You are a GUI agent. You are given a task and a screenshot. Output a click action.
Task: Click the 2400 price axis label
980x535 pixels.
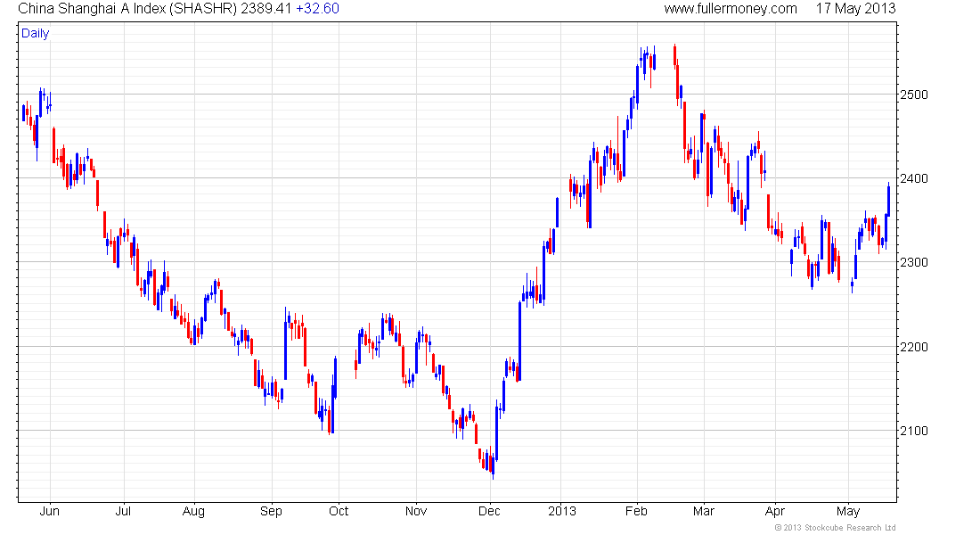[914, 179]
